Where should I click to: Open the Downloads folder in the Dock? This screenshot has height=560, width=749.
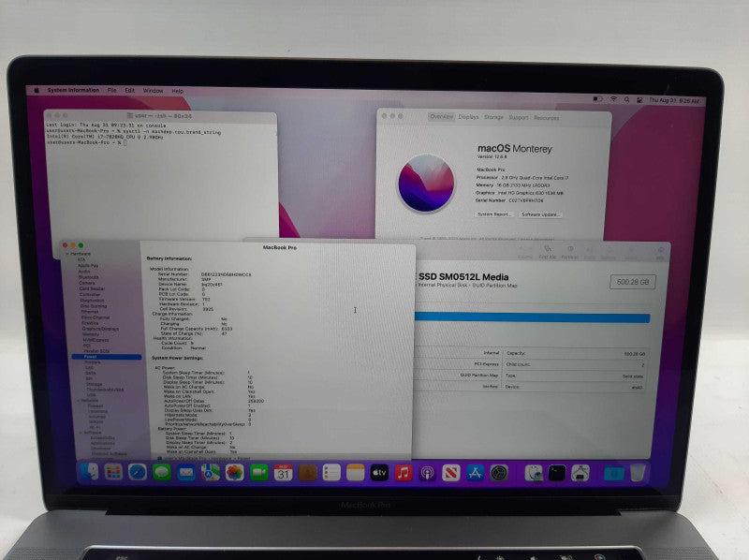(614, 473)
